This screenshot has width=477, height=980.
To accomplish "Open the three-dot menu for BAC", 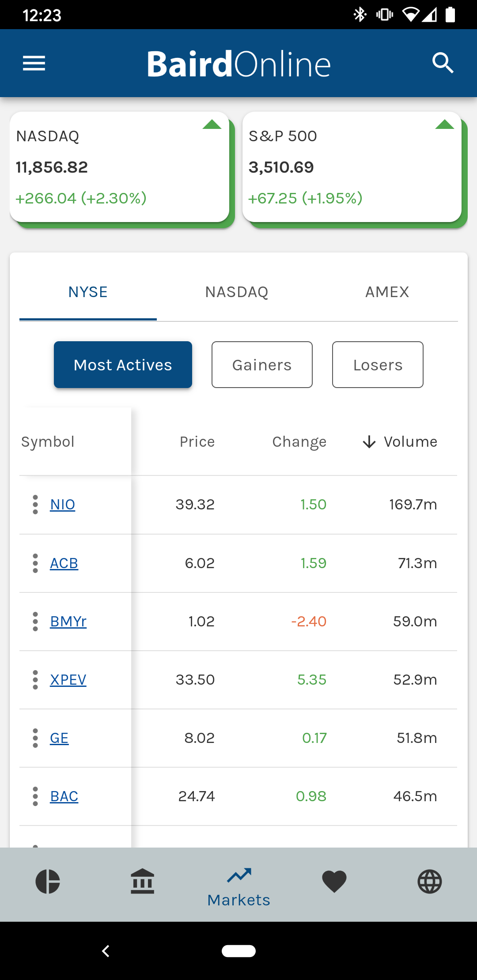I will pos(35,796).
